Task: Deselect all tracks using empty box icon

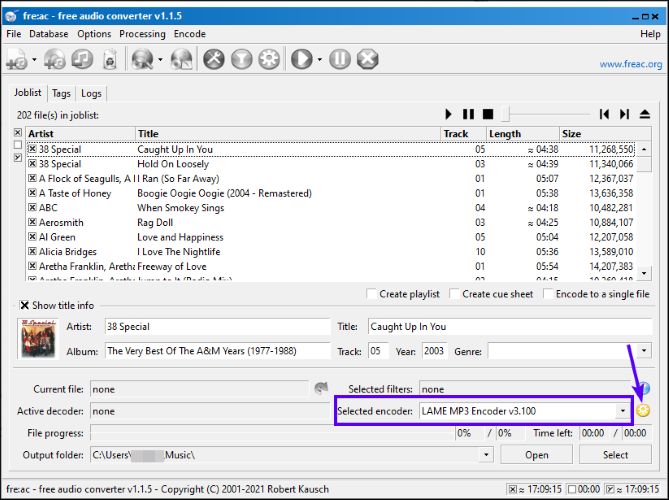Action: pyautogui.click(x=17, y=145)
